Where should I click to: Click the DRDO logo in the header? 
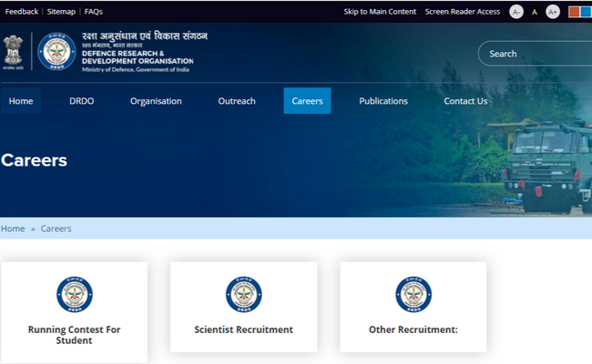point(56,52)
